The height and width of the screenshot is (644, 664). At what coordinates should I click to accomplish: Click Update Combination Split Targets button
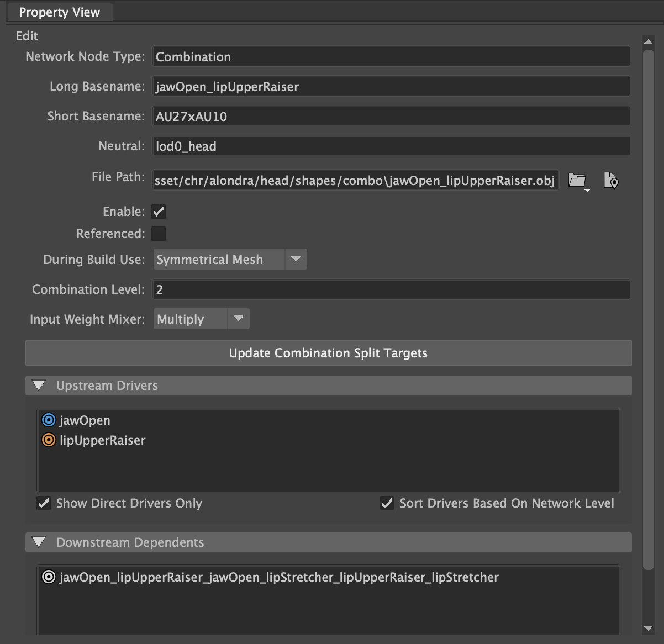[x=328, y=353]
